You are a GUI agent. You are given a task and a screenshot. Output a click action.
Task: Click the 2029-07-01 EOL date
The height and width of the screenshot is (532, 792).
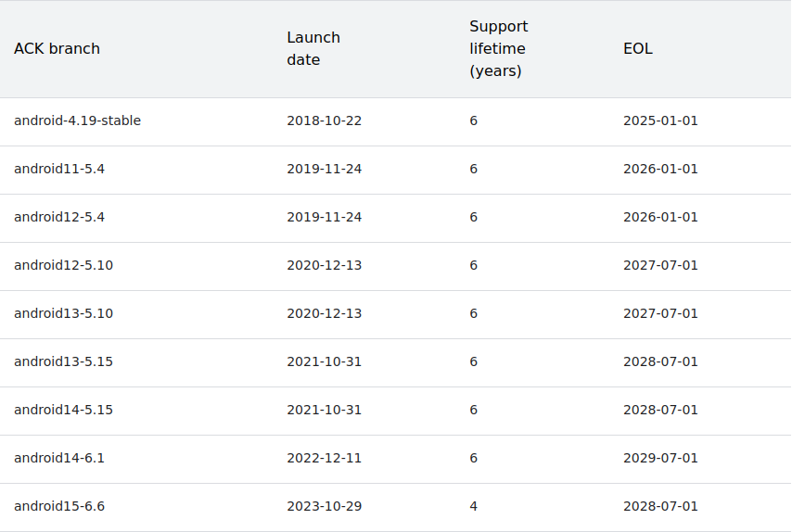pos(660,458)
